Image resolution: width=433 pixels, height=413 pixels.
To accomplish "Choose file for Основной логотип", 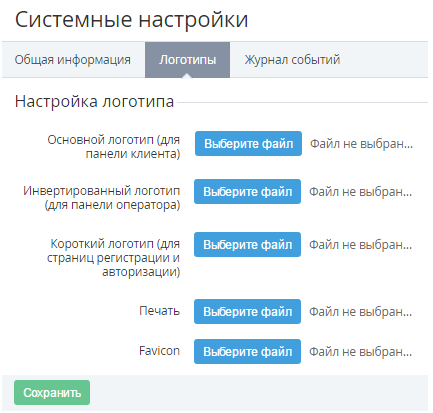I will point(248,144).
